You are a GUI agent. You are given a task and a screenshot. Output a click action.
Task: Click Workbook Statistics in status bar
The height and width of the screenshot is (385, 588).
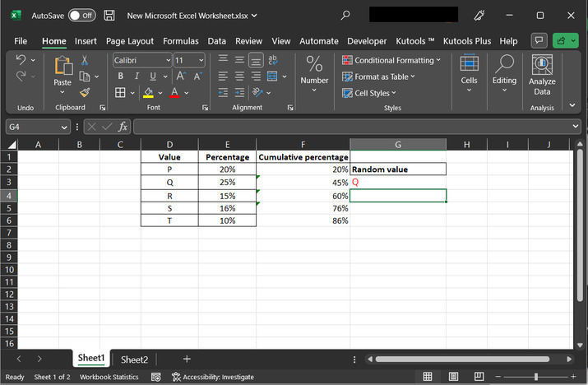pos(109,377)
